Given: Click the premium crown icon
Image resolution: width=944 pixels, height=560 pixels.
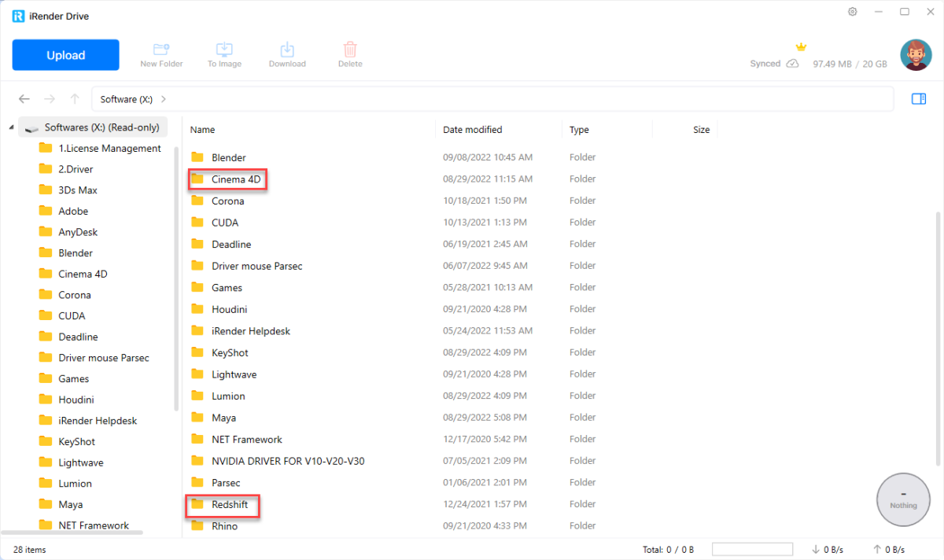Looking at the screenshot, I should 801,47.
